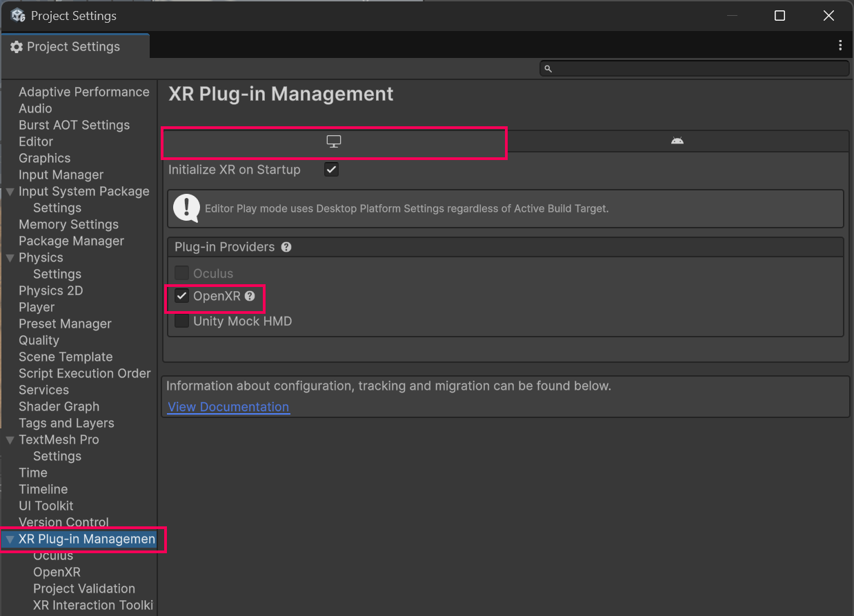
Task: Collapse the TextMesh Pro section arrow
Action: 10,440
